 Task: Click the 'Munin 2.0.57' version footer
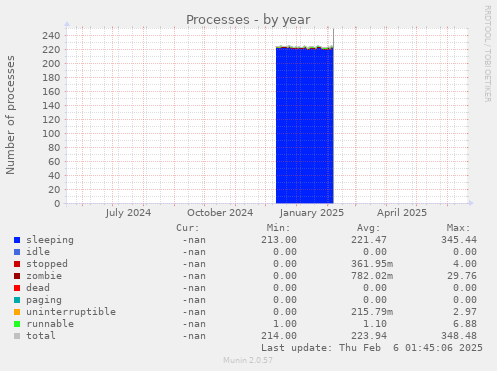248,360
